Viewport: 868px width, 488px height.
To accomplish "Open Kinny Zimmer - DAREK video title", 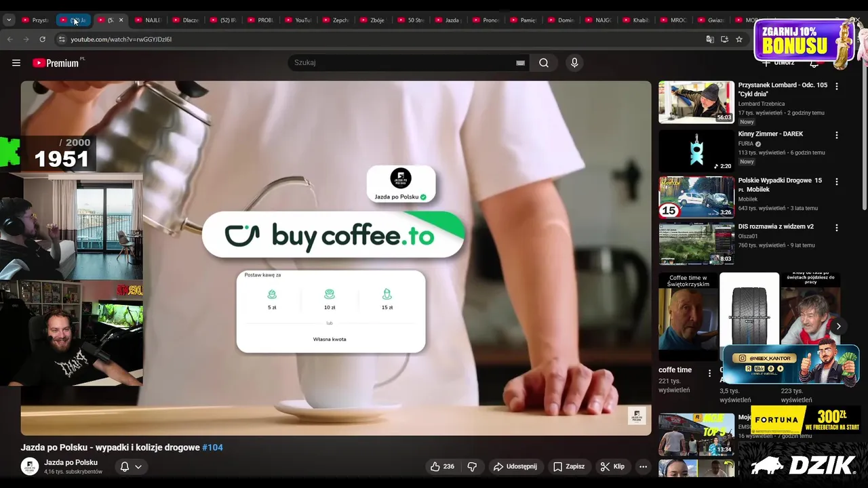I will coord(770,134).
